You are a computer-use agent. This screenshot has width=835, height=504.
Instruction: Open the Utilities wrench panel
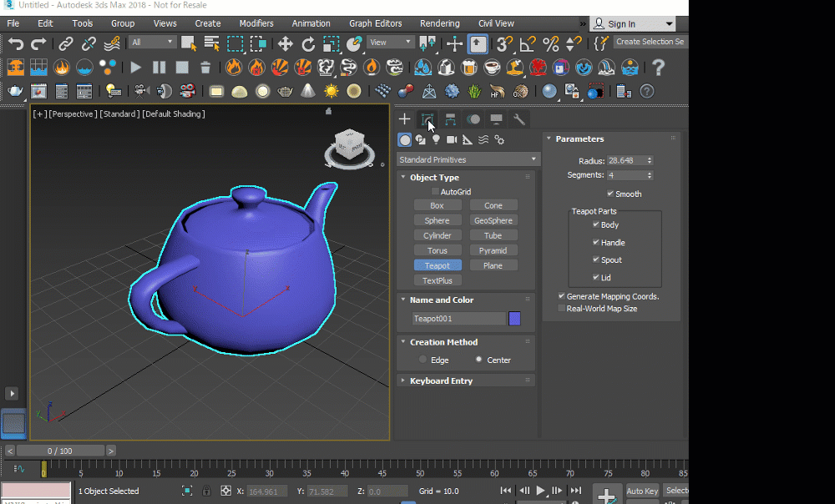point(519,119)
